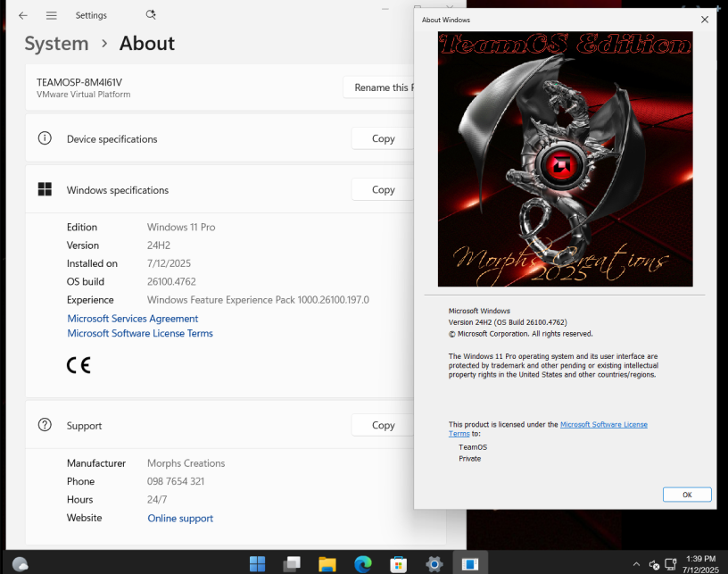
Task: Copy the Windows specifications
Action: (x=383, y=189)
